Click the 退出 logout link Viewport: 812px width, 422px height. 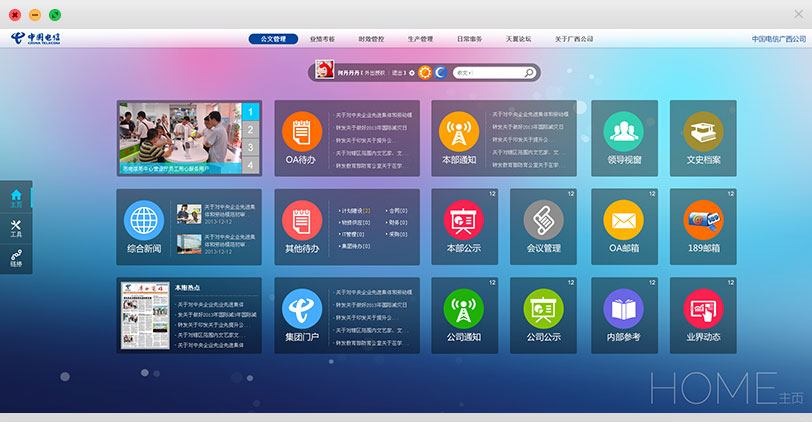(x=397, y=73)
